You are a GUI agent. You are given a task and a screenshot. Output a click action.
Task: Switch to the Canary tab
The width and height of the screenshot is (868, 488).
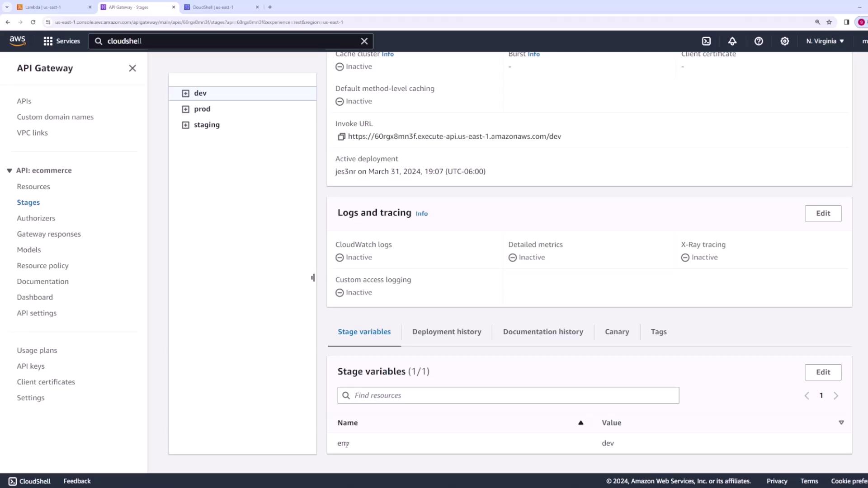coord(617,332)
